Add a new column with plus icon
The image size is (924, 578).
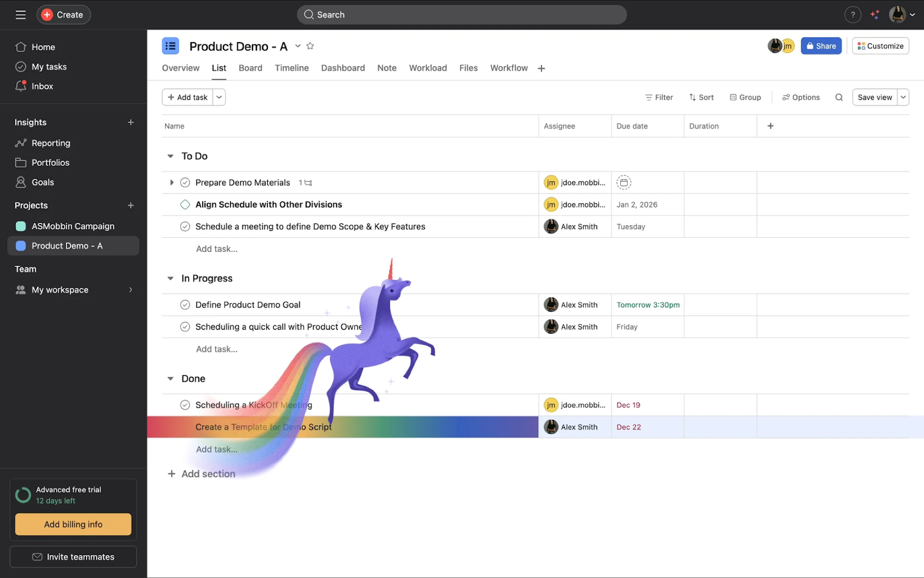[770, 126]
